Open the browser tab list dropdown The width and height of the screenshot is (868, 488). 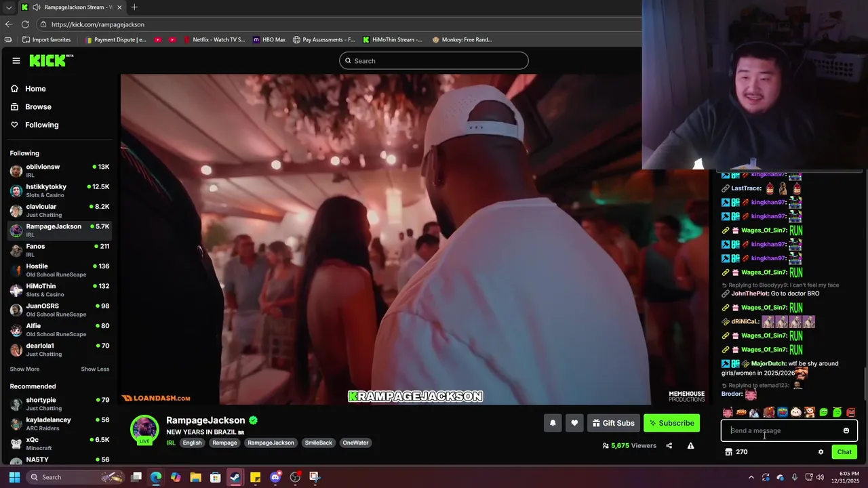[x=9, y=7]
